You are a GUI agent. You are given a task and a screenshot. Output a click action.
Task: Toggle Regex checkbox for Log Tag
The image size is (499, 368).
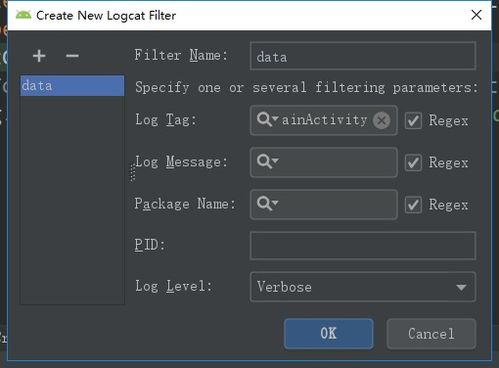point(413,121)
